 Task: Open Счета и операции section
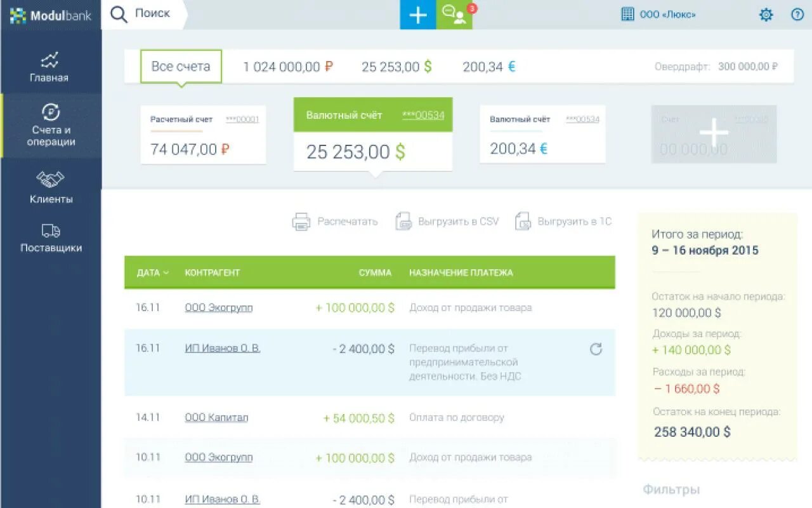coord(51,125)
